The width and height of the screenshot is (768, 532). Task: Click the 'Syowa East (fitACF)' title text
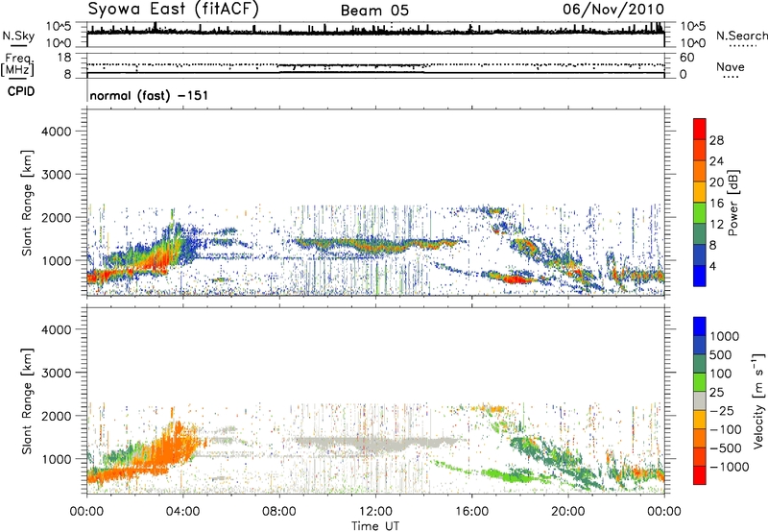click(x=174, y=10)
